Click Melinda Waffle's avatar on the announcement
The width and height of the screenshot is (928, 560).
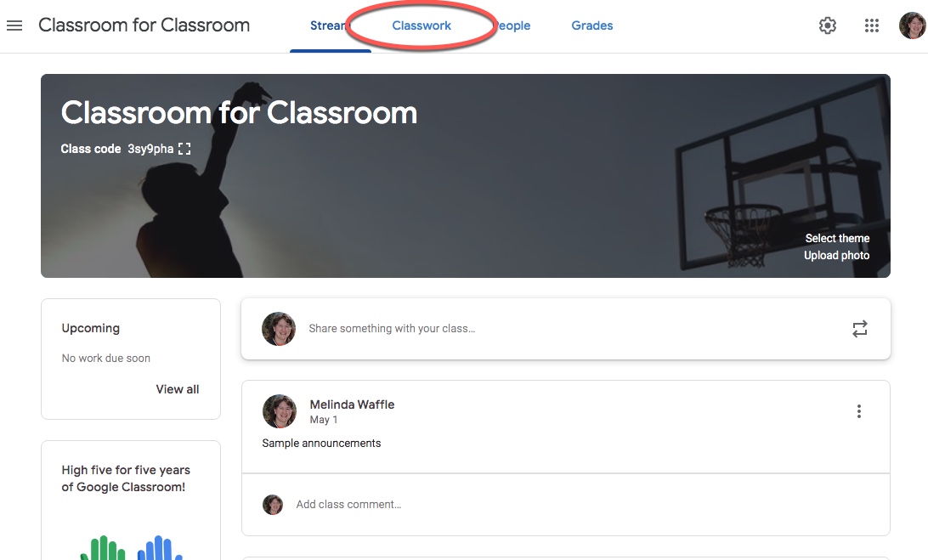280,411
